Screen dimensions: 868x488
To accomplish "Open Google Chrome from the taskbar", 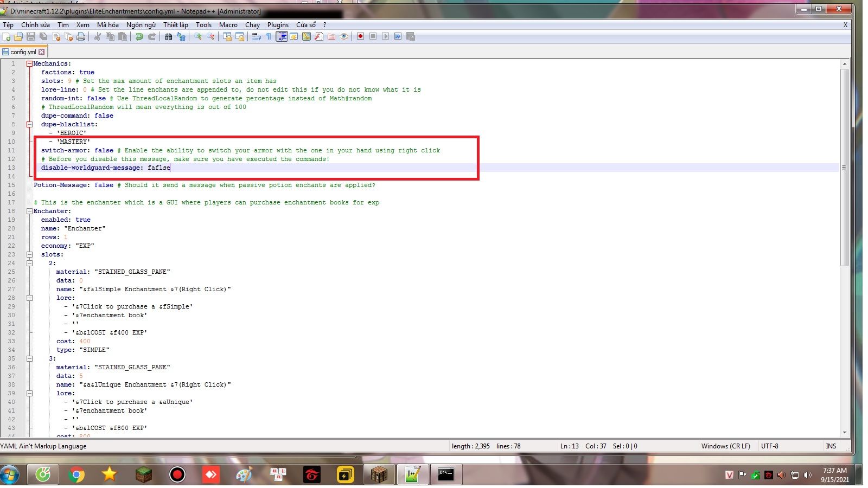I will (77, 474).
